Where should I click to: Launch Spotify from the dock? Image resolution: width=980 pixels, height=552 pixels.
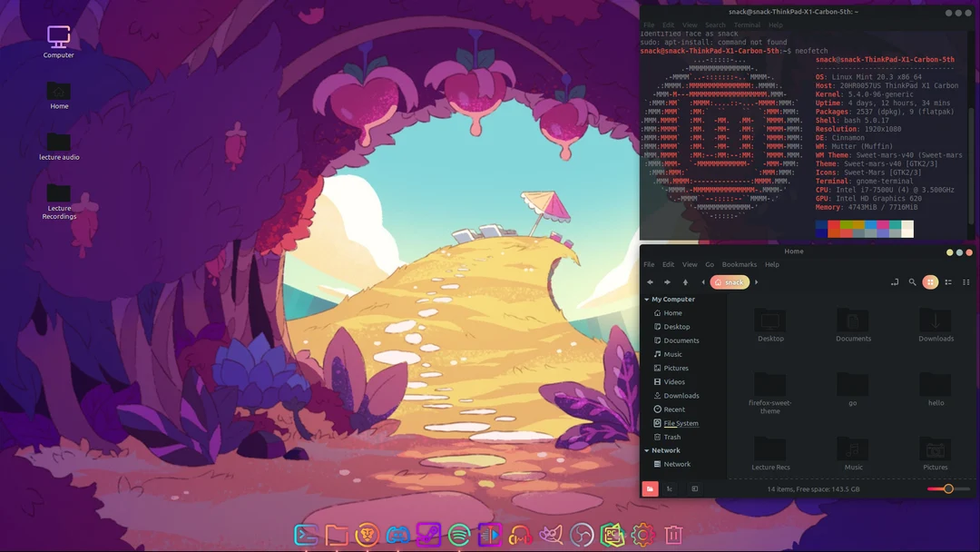(x=458, y=535)
